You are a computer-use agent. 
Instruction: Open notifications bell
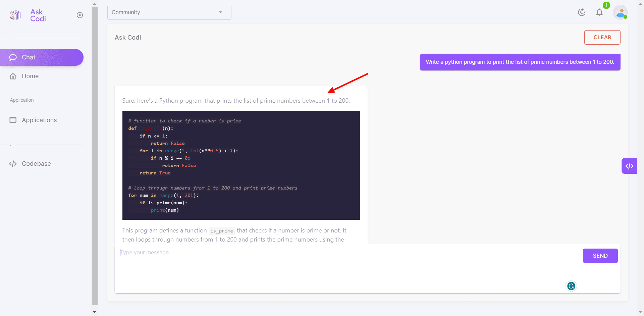point(599,12)
